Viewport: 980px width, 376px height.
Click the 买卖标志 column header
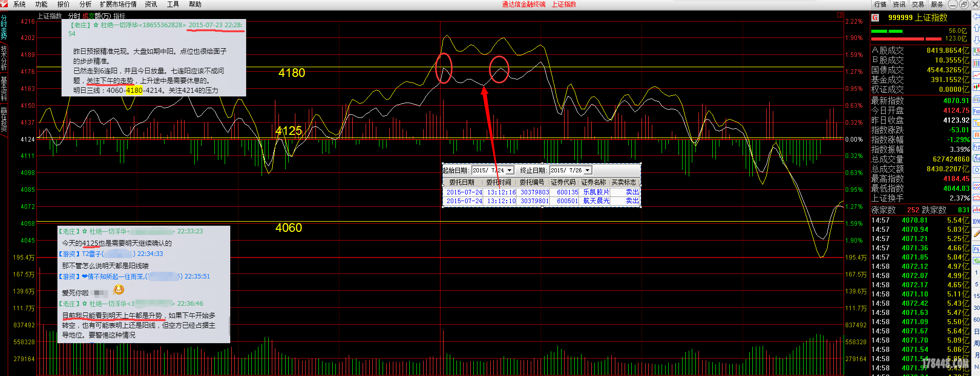pos(624,182)
